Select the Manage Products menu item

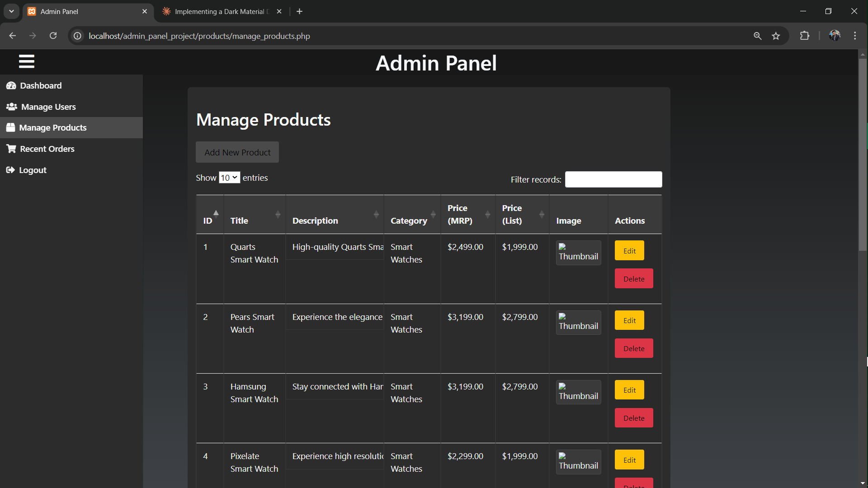pyautogui.click(x=71, y=127)
